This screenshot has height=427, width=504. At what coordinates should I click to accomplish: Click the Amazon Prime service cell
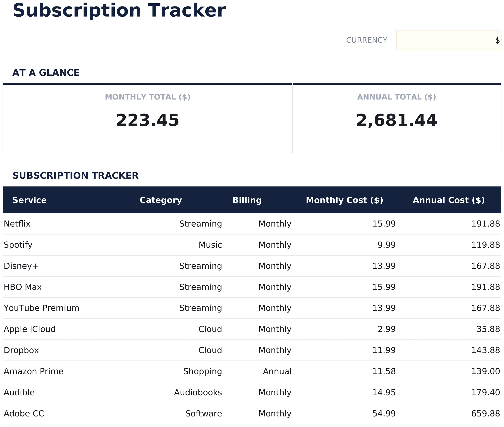pos(33,371)
